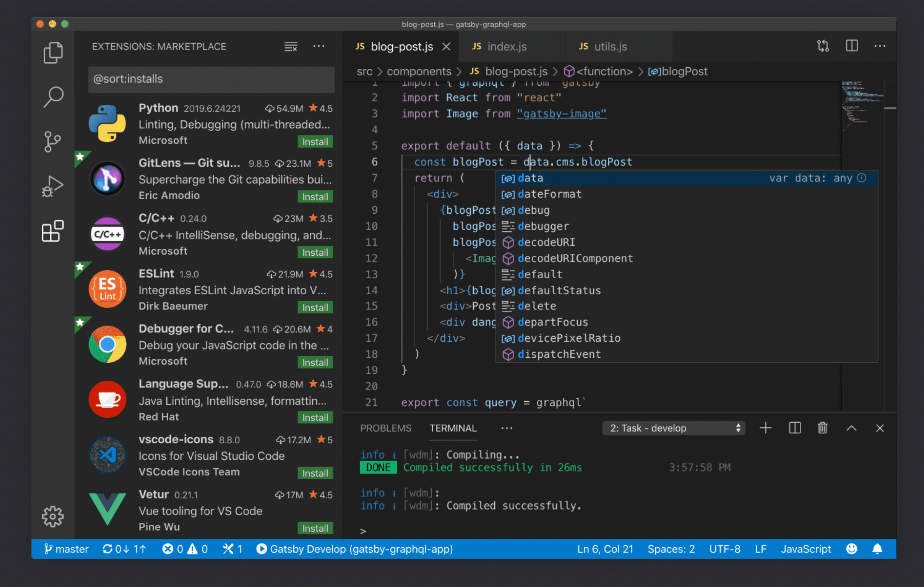This screenshot has width=924, height=587.
Task: Open editor more actions ellipsis
Action: 880,46
